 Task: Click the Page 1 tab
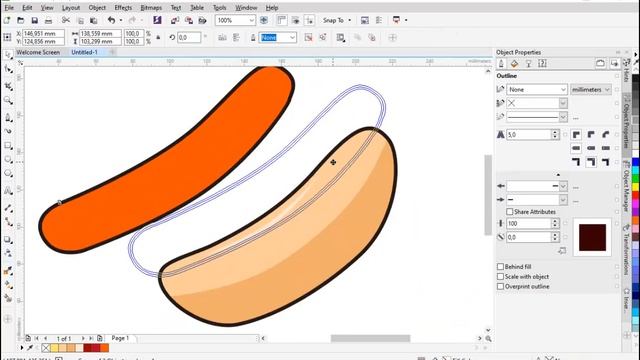coord(120,338)
